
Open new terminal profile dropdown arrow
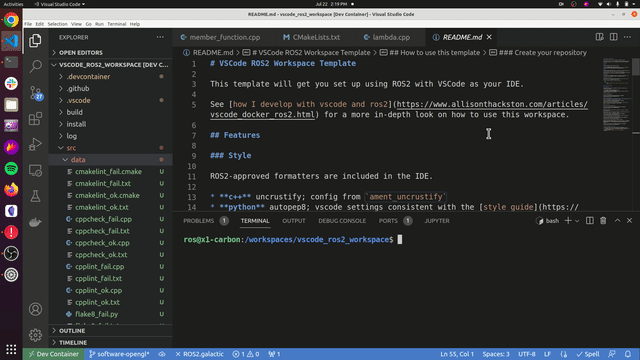click(577, 221)
